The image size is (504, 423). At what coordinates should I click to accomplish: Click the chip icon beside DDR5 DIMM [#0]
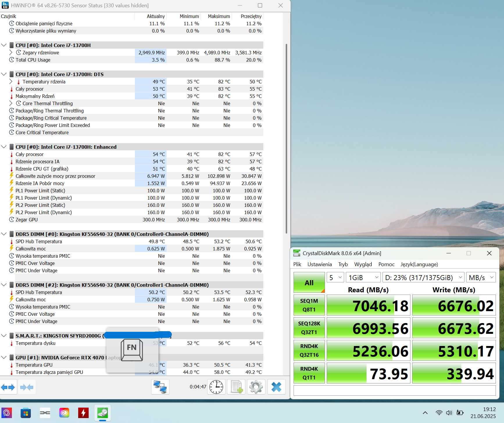pos(12,234)
